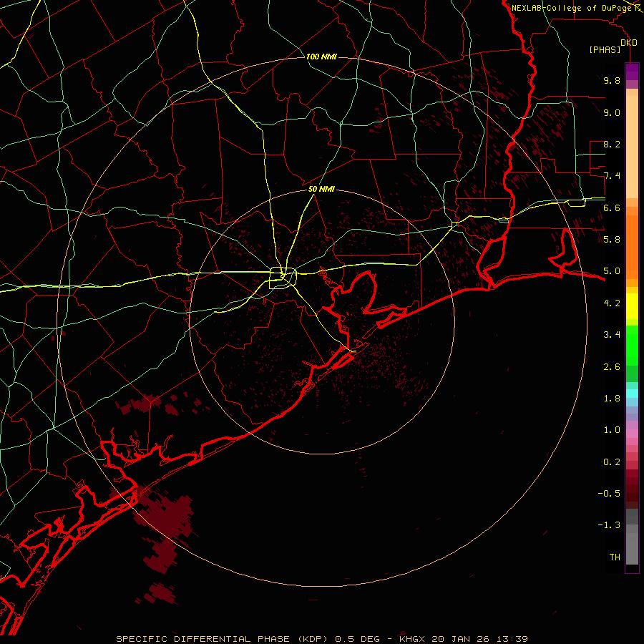
Task: Click the yellow Houston loop highway box
Action: [x=283, y=278]
